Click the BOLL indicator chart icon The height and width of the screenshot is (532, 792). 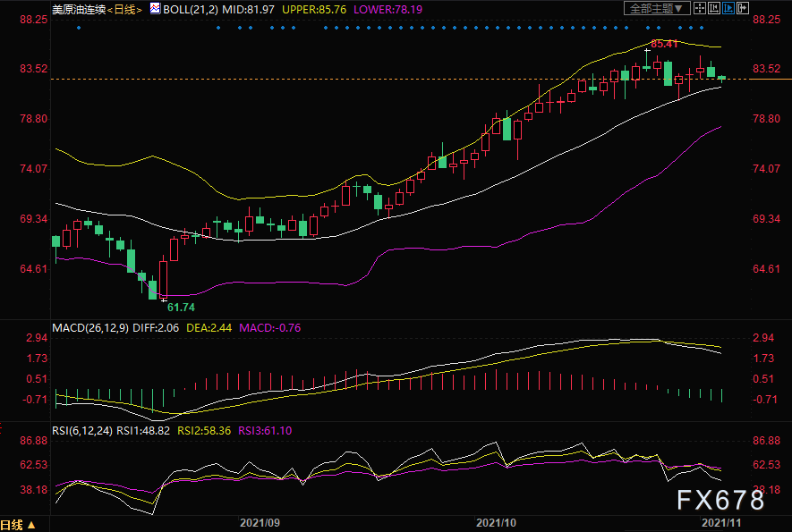pos(155,9)
